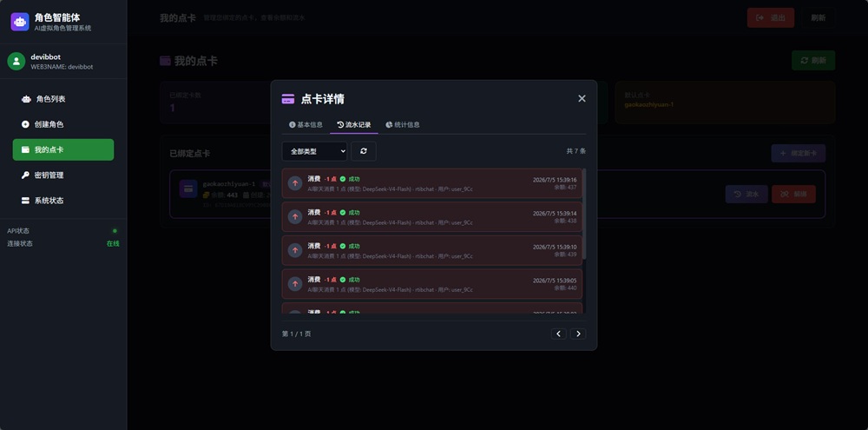Open 系统状态 in the sidebar

63,201
